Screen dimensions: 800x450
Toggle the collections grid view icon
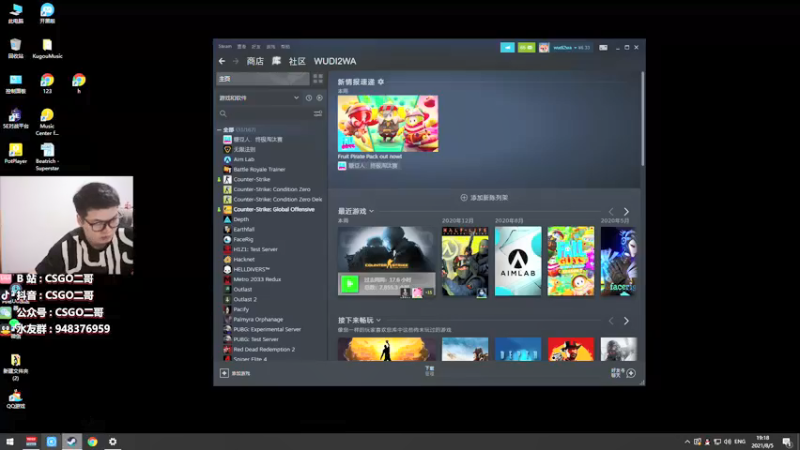click(318, 79)
